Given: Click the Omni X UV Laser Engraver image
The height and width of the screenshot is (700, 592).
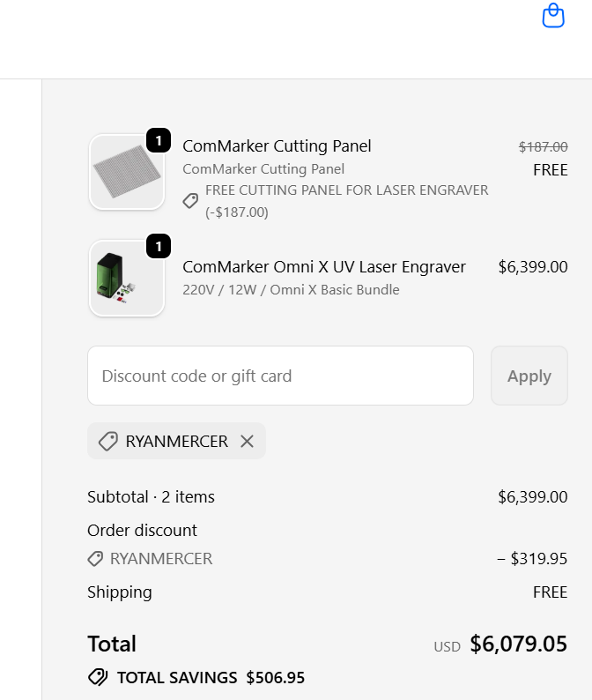Looking at the screenshot, I should click(127, 278).
